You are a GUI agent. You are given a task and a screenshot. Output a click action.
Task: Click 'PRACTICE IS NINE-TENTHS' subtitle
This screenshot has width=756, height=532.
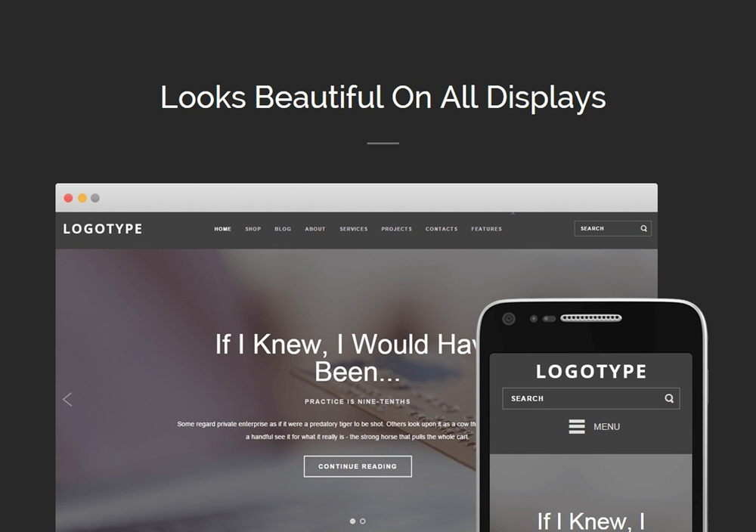tap(358, 401)
